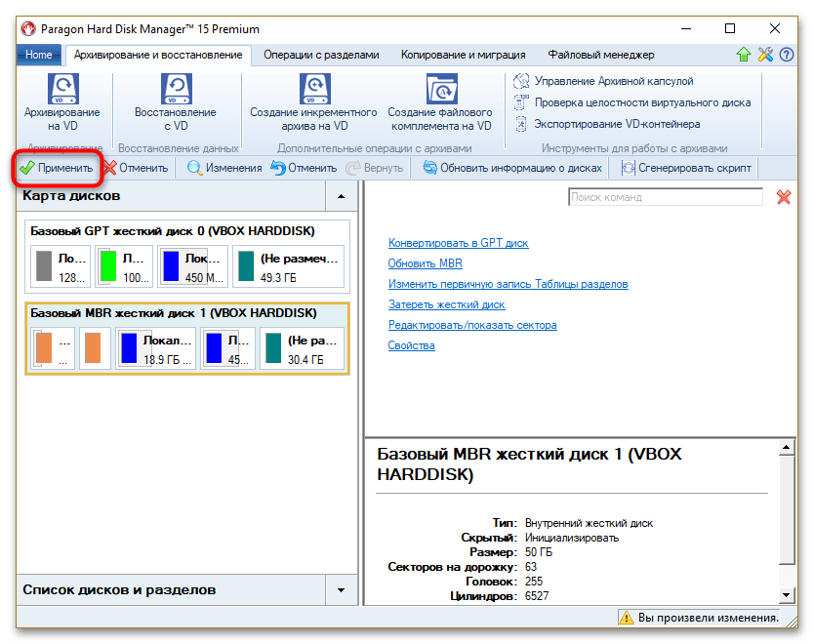Image resolution: width=814 pixels, height=644 pixels.
Task: Apply changes with the Применить button
Action: pos(58,168)
